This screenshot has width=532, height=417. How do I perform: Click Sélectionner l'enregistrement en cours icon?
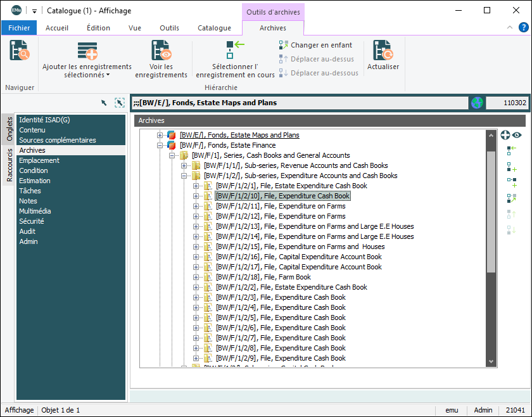point(234,51)
